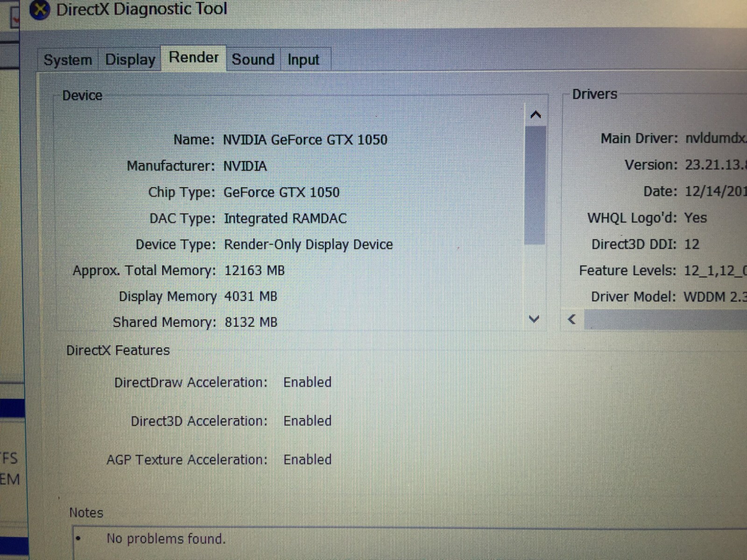Click Driver Model value 'WDDM 2.3'
The height and width of the screenshot is (560, 747).
(x=715, y=297)
